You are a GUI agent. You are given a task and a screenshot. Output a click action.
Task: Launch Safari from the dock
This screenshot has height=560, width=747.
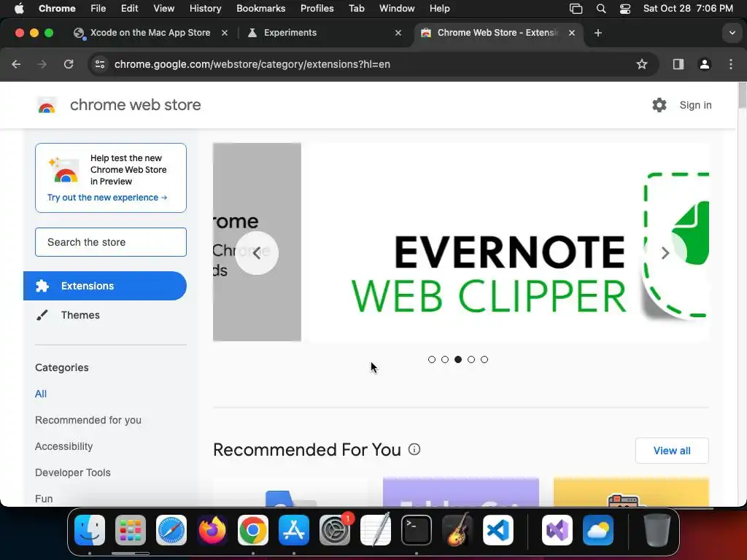tap(171, 530)
